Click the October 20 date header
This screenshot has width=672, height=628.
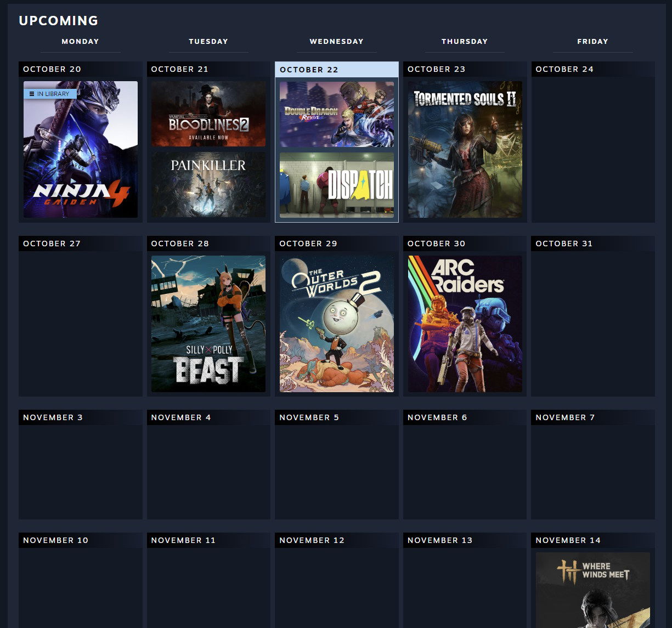(80, 69)
